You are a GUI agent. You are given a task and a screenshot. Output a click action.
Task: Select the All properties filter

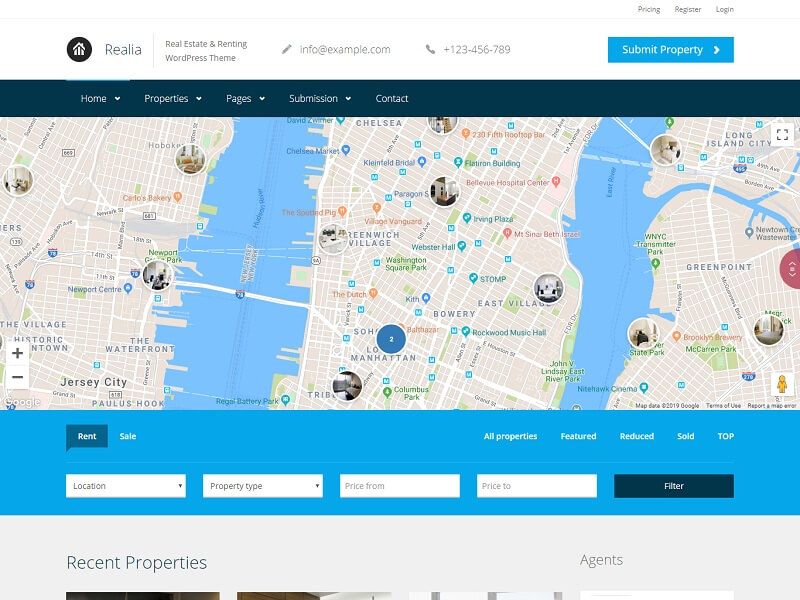point(510,436)
